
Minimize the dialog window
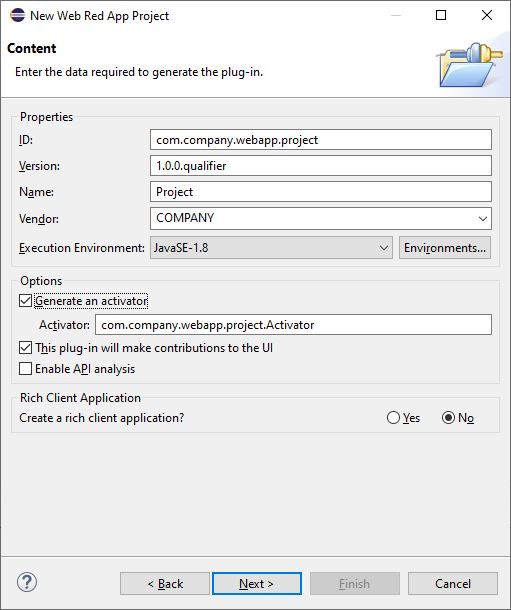pos(396,15)
